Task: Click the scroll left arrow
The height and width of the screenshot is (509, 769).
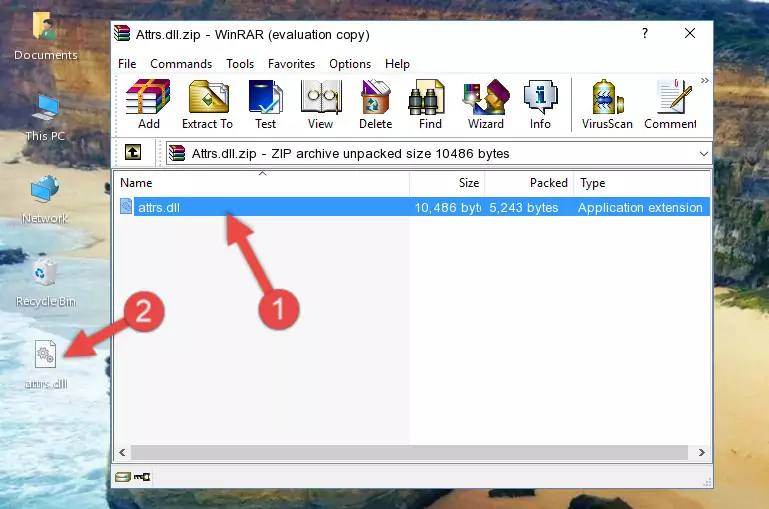Action: (x=123, y=452)
